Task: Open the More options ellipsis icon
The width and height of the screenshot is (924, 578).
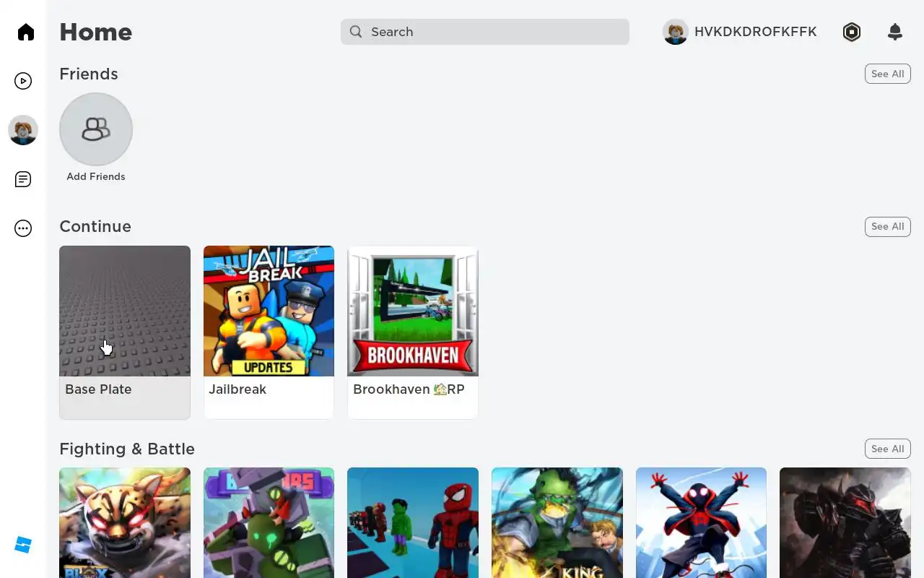Action: (x=23, y=229)
